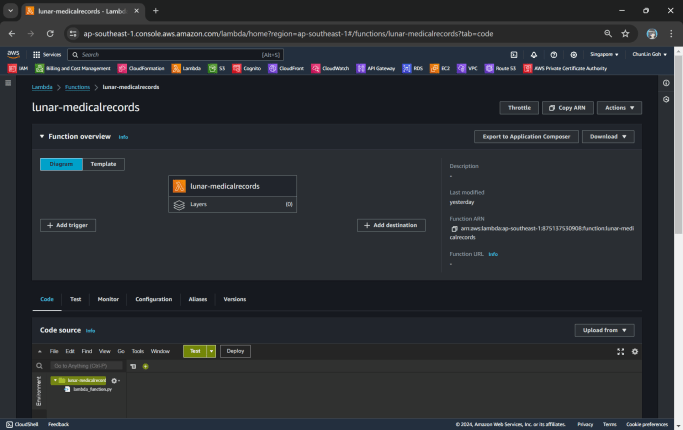This screenshot has height=430, width=683.
Task: Open the code editor settings gear
Action: click(634, 351)
